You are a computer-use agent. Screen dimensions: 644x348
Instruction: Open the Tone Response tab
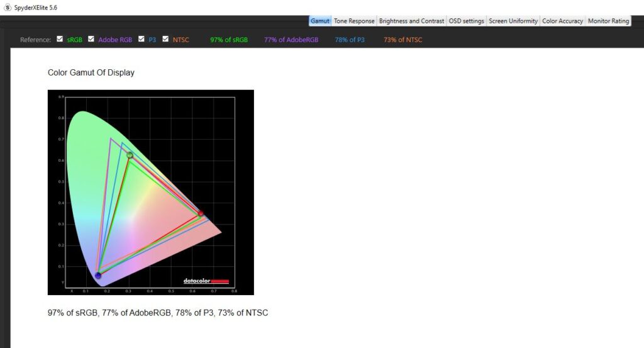pyautogui.click(x=354, y=21)
